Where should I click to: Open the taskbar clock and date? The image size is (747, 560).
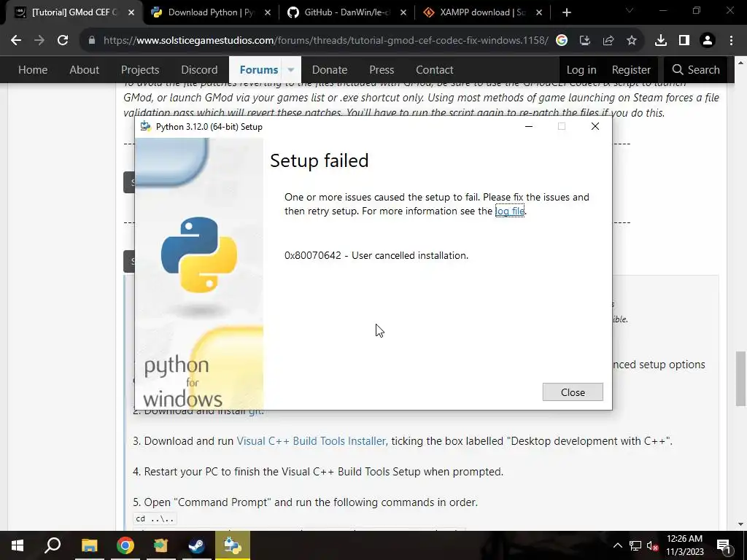[684, 545]
